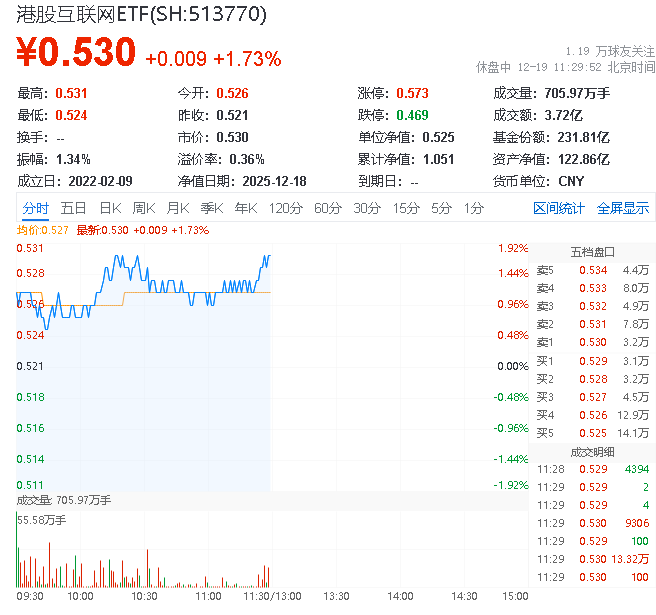Select the 月K chart tab

coord(178,208)
